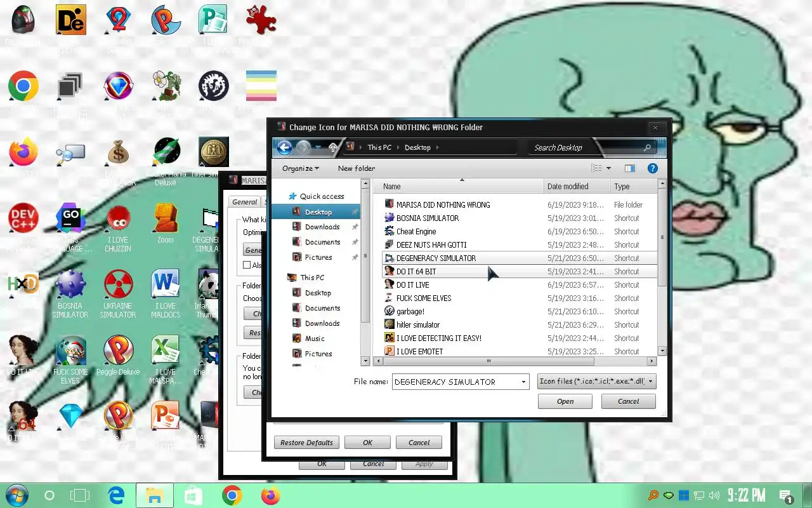The width and height of the screenshot is (812, 508).
Task: Open the Organize dropdown menu
Action: click(x=301, y=168)
